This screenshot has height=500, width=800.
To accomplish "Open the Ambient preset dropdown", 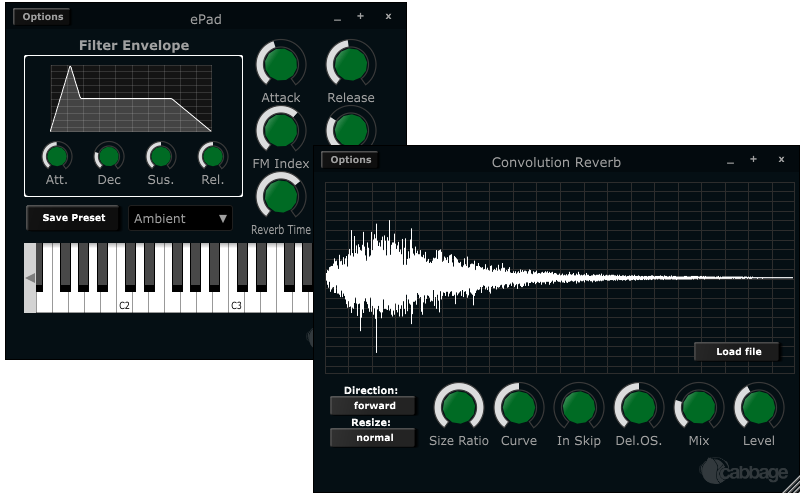I will click(181, 218).
